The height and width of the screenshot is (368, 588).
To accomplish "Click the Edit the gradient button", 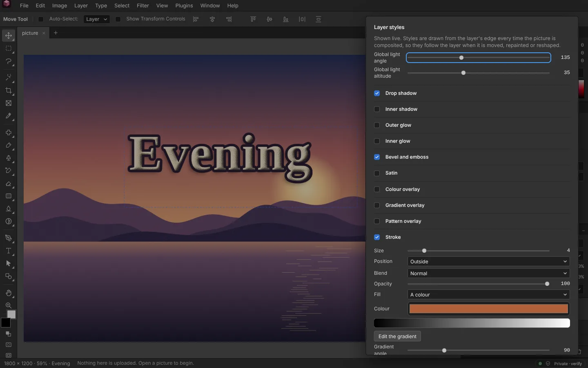I will [x=397, y=337].
